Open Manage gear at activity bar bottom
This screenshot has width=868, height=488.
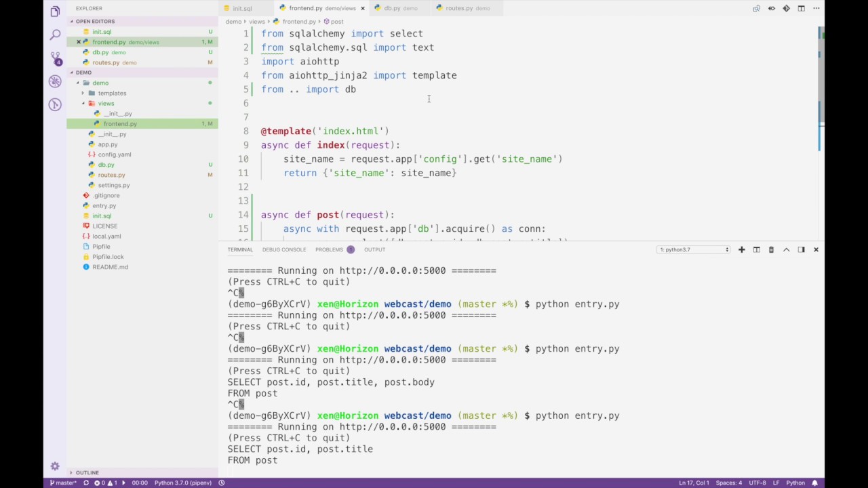pos(55,466)
